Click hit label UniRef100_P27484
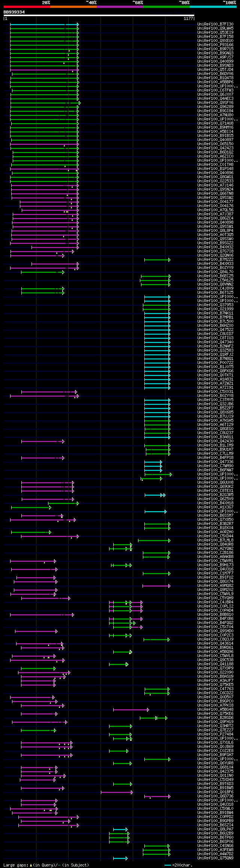The image size is (240, 868). [215, 734]
